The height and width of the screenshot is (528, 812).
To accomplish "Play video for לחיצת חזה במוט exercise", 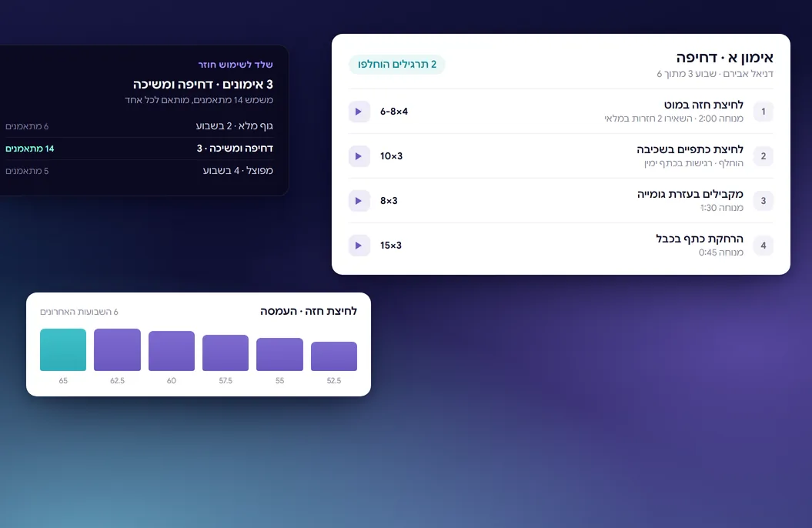I will click(359, 112).
